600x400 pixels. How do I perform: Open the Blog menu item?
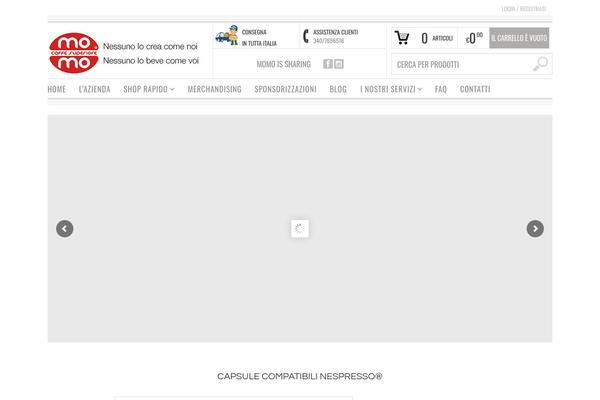point(338,89)
